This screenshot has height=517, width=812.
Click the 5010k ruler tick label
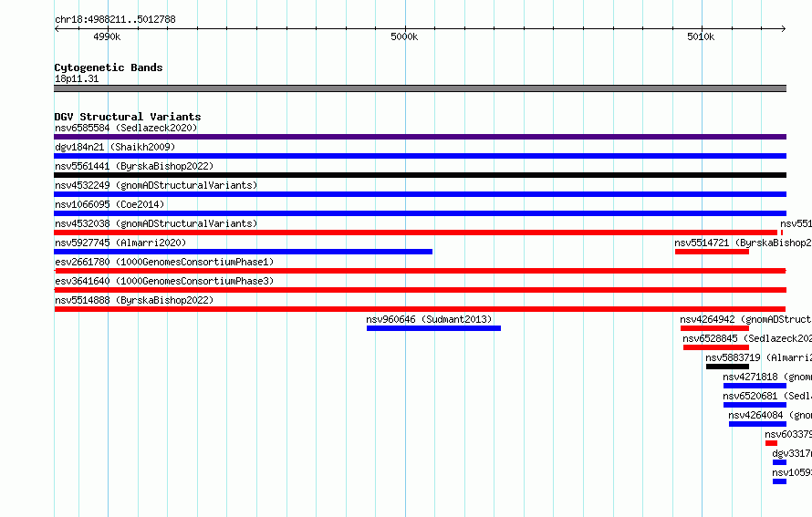click(x=701, y=36)
